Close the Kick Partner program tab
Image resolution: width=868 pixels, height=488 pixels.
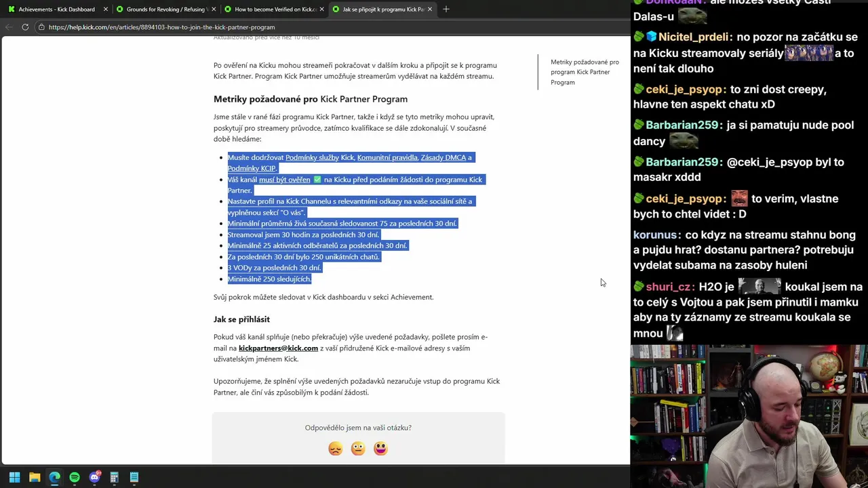click(430, 9)
